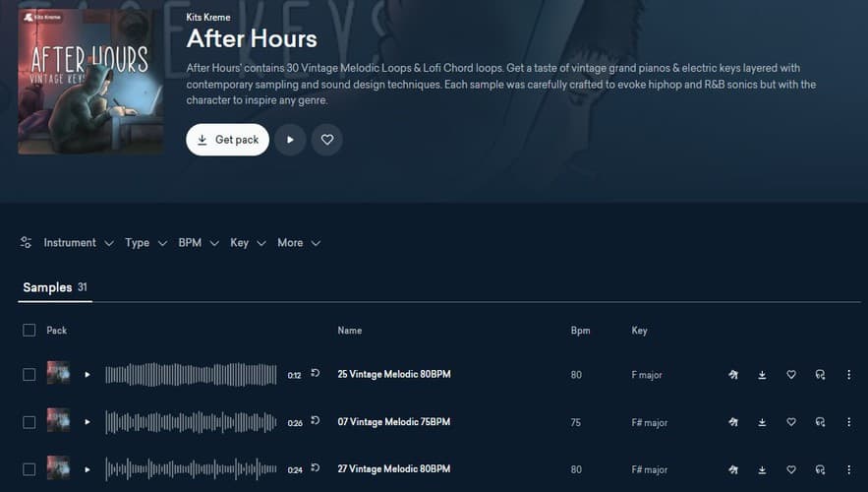
Task: Open the Key filter dropdown
Action: [248, 243]
